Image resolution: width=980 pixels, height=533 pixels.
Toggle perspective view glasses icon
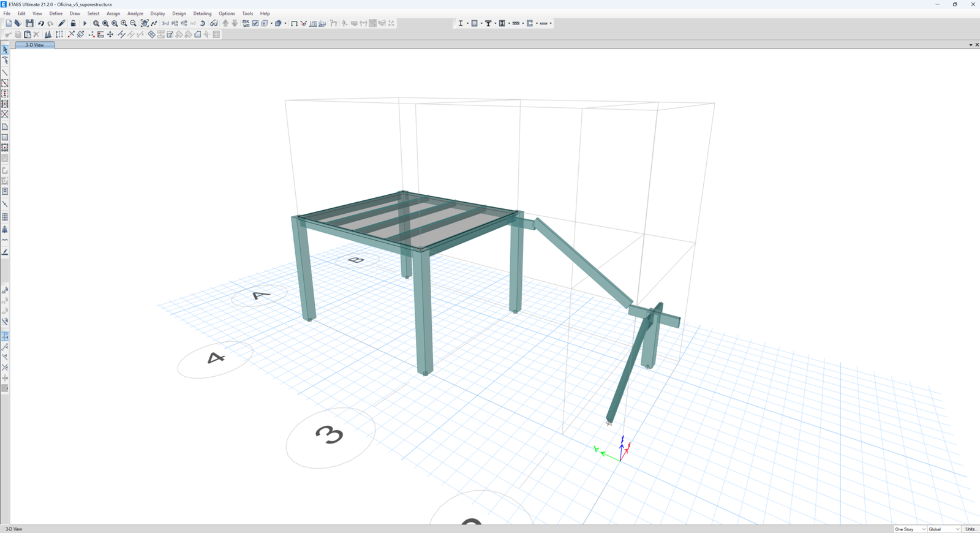click(214, 23)
